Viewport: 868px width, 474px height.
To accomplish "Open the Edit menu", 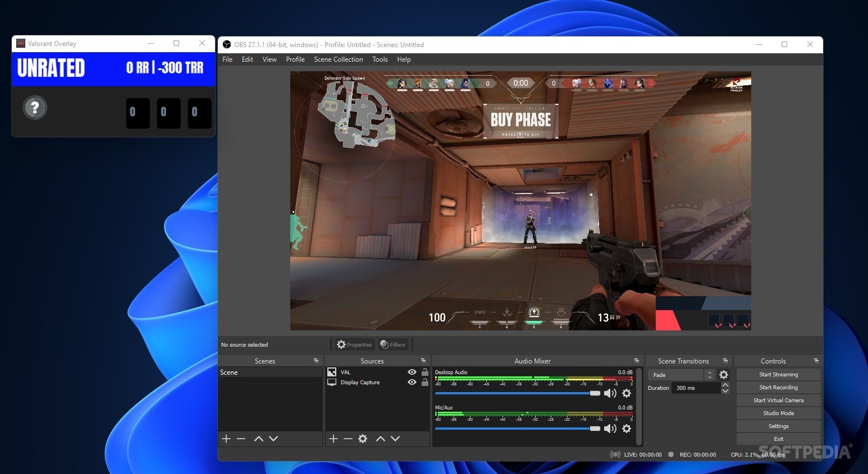I will (x=247, y=59).
